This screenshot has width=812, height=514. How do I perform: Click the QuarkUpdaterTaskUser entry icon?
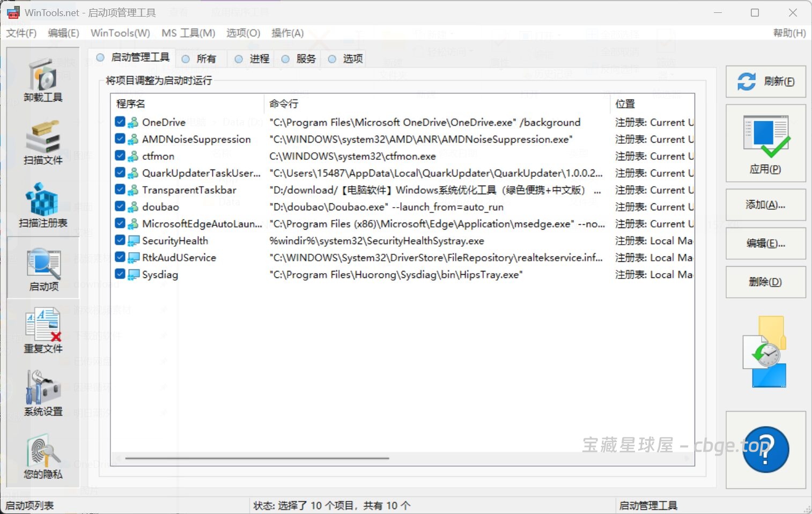click(x=133, y=173)
